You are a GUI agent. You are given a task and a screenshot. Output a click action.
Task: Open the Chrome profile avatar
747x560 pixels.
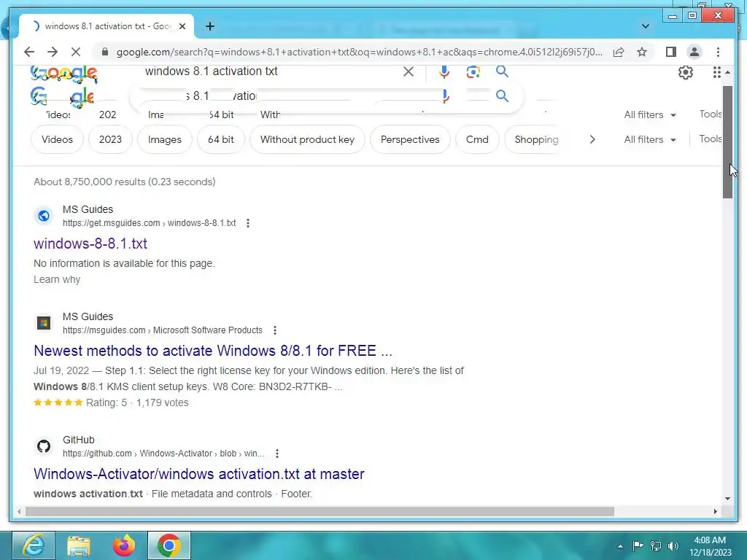694,52
